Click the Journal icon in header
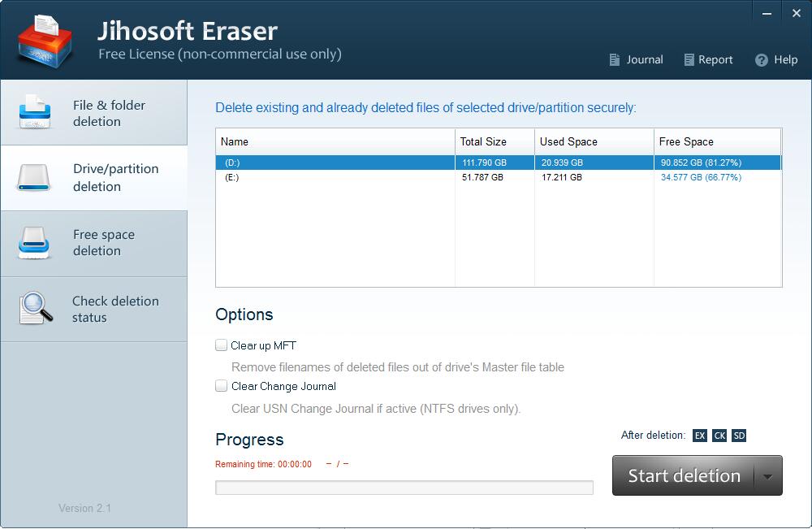812x529 pixels. [615, 60]
